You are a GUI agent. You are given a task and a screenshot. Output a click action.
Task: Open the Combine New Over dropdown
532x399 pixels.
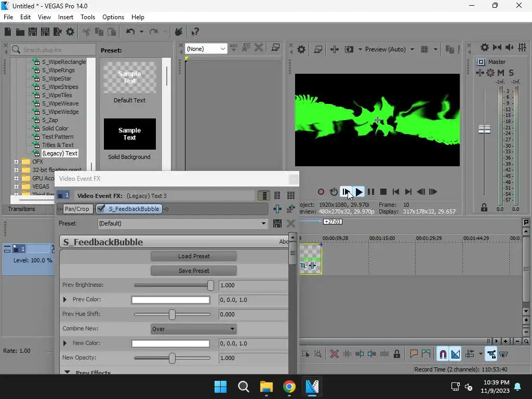194,329
